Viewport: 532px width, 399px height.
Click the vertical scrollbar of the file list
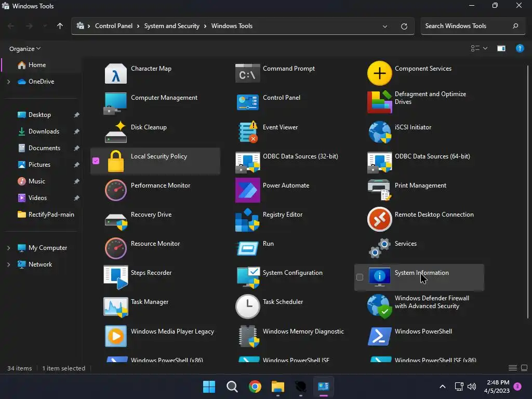pyautogui.click(x=528, y=192)
